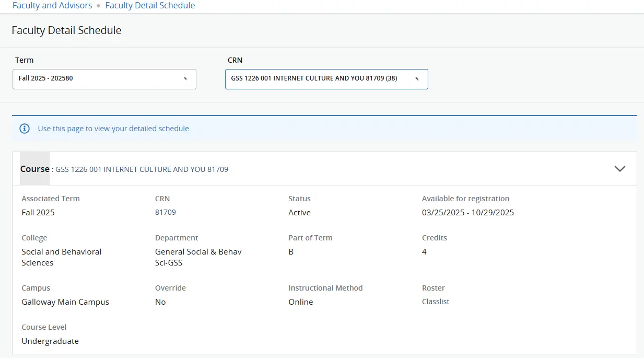The image size is (644, 358).
Task: Click the CRN 81709 link
Action: pyautogui.click(x=166, y=212)
